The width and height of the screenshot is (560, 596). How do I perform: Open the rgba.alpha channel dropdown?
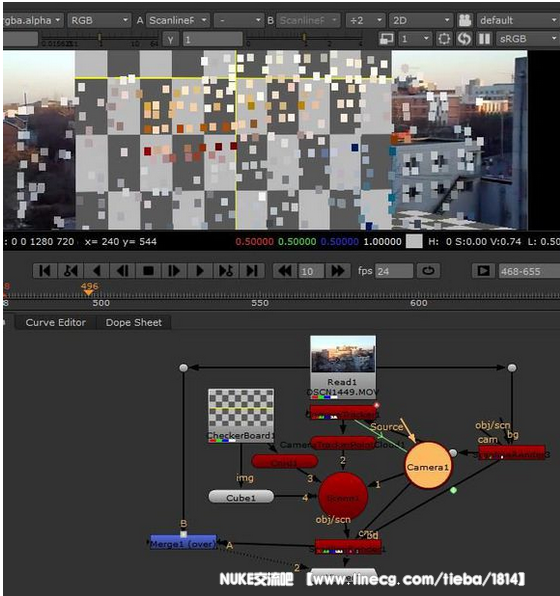tap(32, 20)
